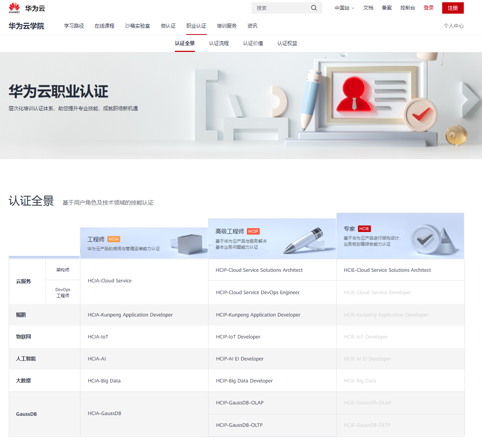Click the search magnifier icon
Image resolution: width=482 pixels, height=448 pixels.
click(314, 8)
